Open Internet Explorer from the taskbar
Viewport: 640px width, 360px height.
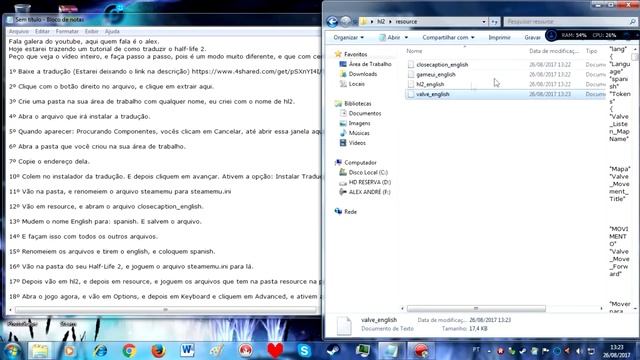[100, 351]
